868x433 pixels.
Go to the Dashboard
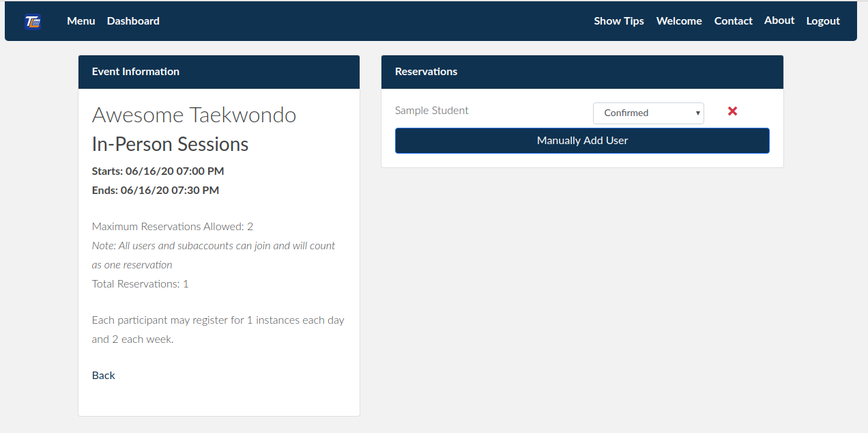coord(132,20)
